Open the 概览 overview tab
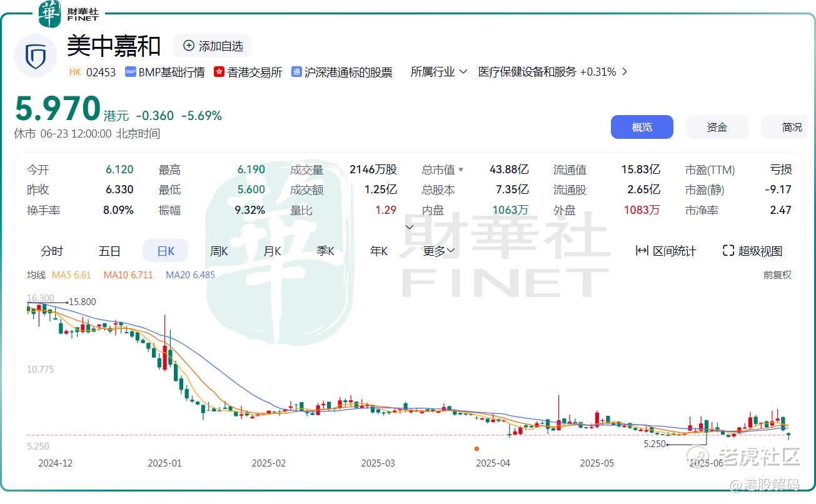 [x=642, y=127]
